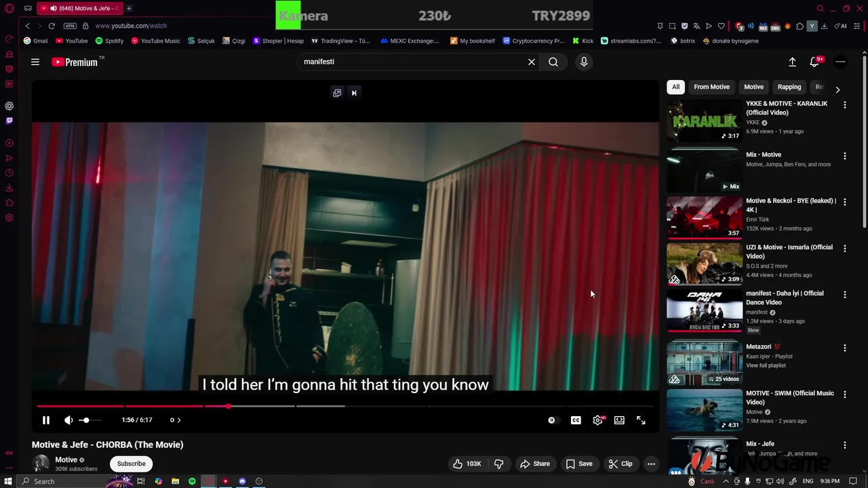Toggle closed captions with the CC button

coord(576,420)
